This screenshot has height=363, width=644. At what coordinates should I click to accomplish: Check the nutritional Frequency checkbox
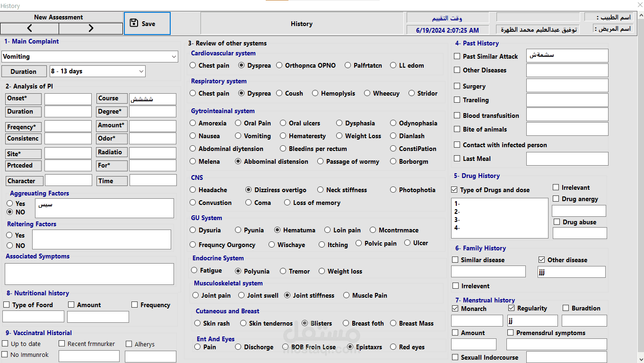(x=135, y=305)
